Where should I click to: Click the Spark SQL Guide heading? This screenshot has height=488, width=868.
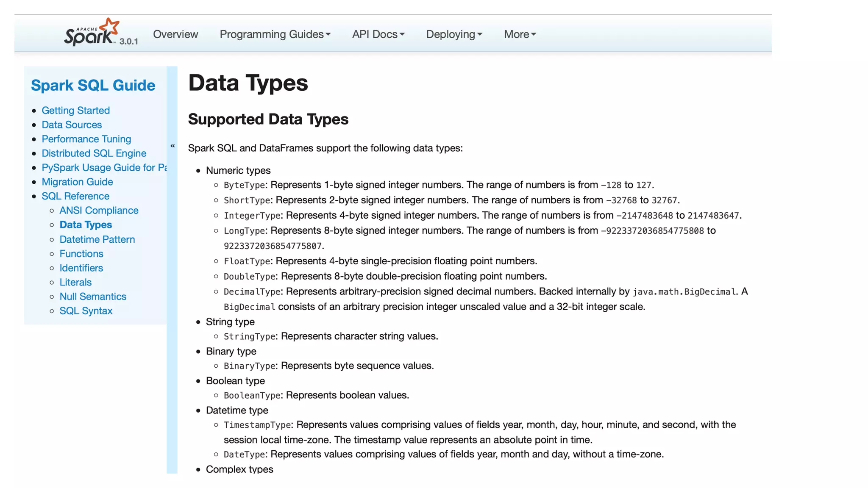click(93, 86)
